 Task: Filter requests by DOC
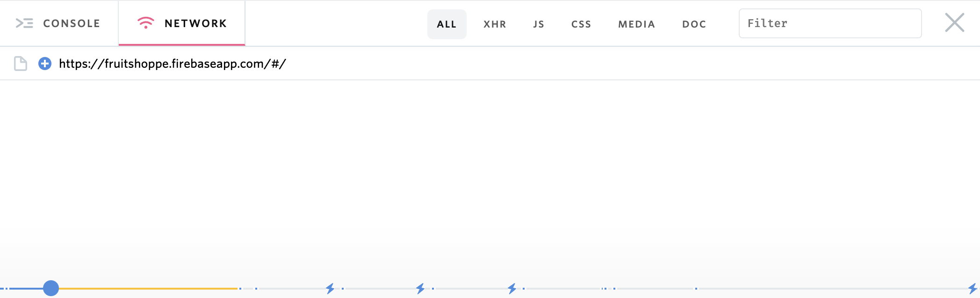tap(694, 24)
